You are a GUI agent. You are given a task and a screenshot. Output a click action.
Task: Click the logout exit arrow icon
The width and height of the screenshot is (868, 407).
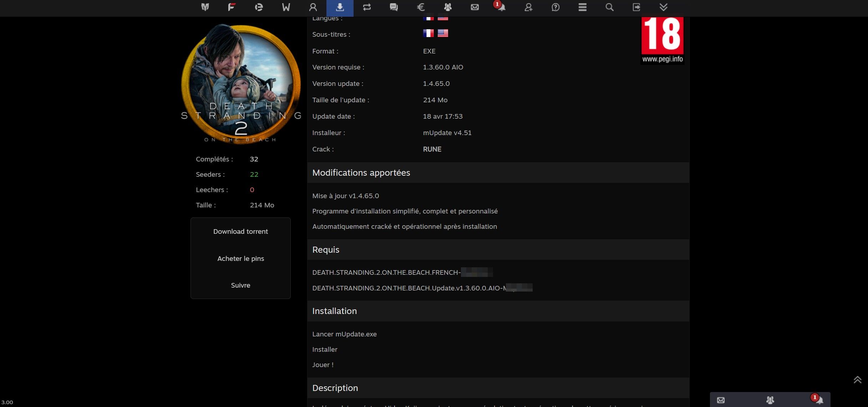[636, 7]
